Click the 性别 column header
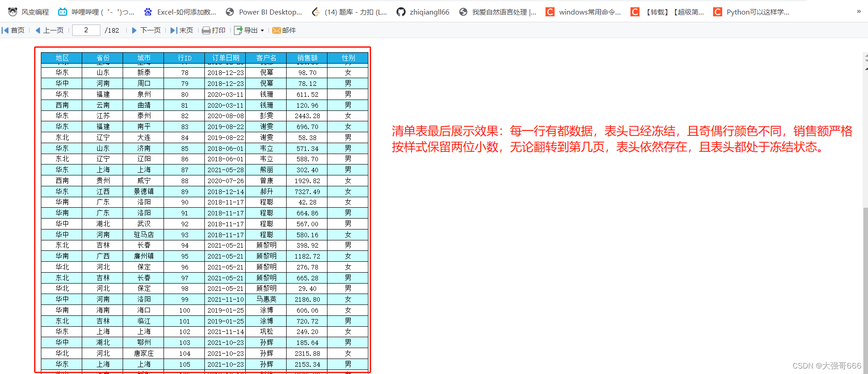 [348, 58]
